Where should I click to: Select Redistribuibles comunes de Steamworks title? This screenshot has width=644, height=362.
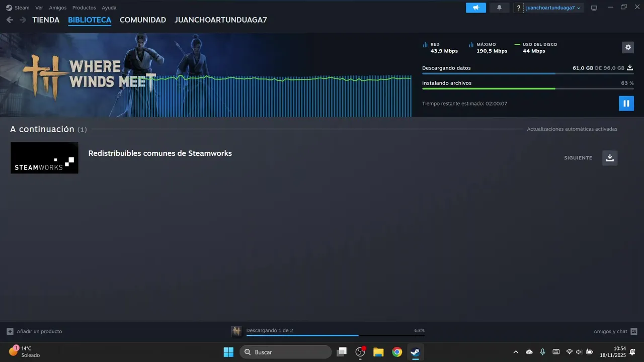tap(160, 153)
